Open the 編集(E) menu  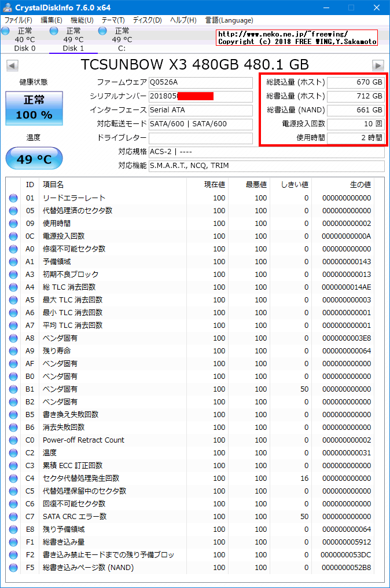[x=51, y=20]
